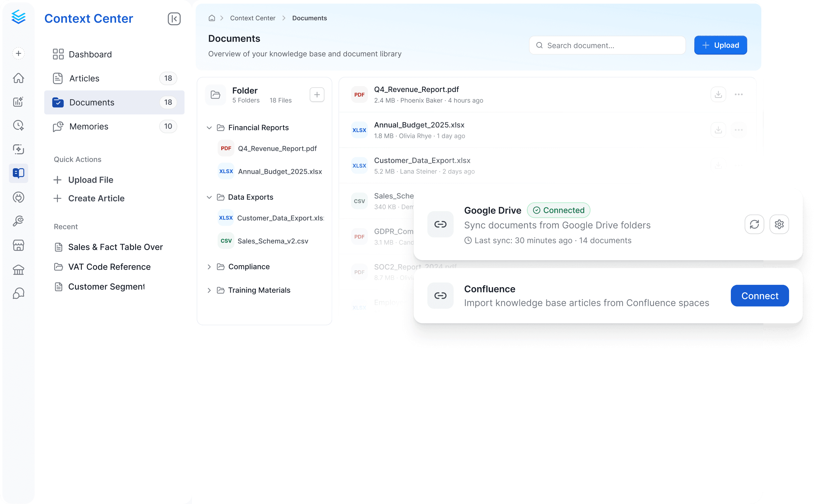Screen dimensions: 816x504
Task: Click the Google Drive link icon
Action: (440, 224)
